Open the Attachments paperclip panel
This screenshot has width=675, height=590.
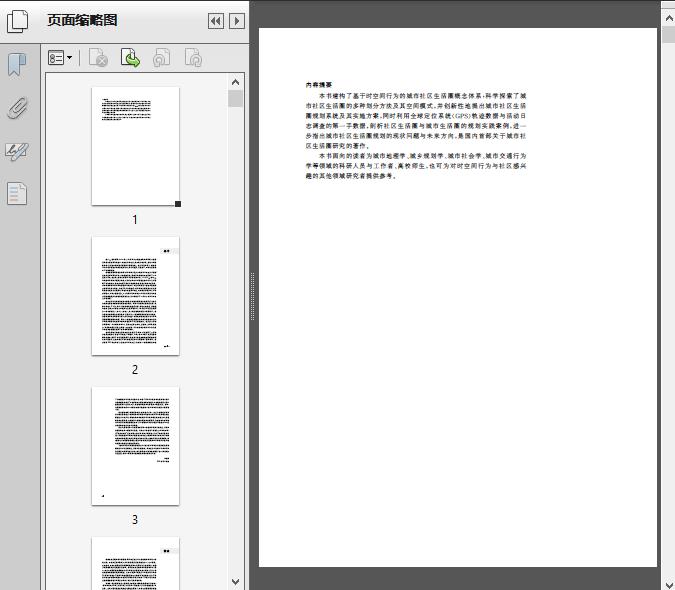(17, 108)
